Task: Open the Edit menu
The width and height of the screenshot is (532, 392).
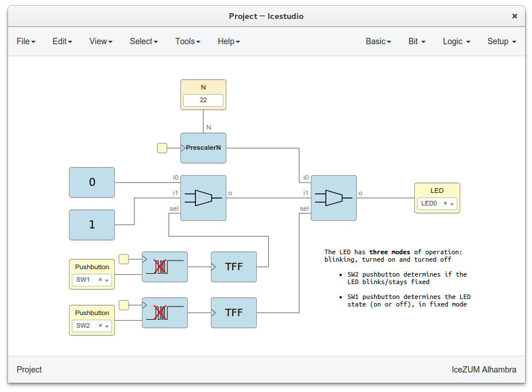Action: 62,41
